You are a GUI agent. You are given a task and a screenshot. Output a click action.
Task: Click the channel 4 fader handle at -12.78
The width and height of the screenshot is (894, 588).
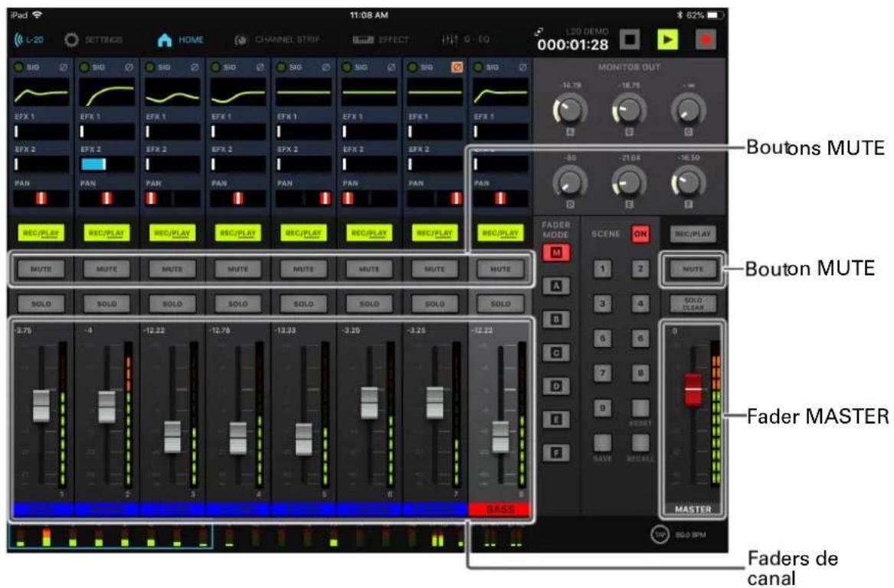coord(237,438)
